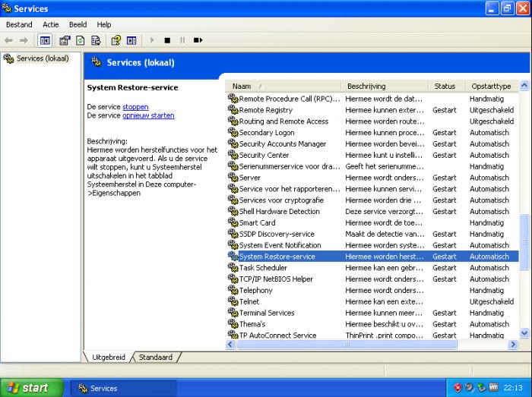Click the gear icon of Server row
This screenshot has width=532, height=397.
(233, 178)
